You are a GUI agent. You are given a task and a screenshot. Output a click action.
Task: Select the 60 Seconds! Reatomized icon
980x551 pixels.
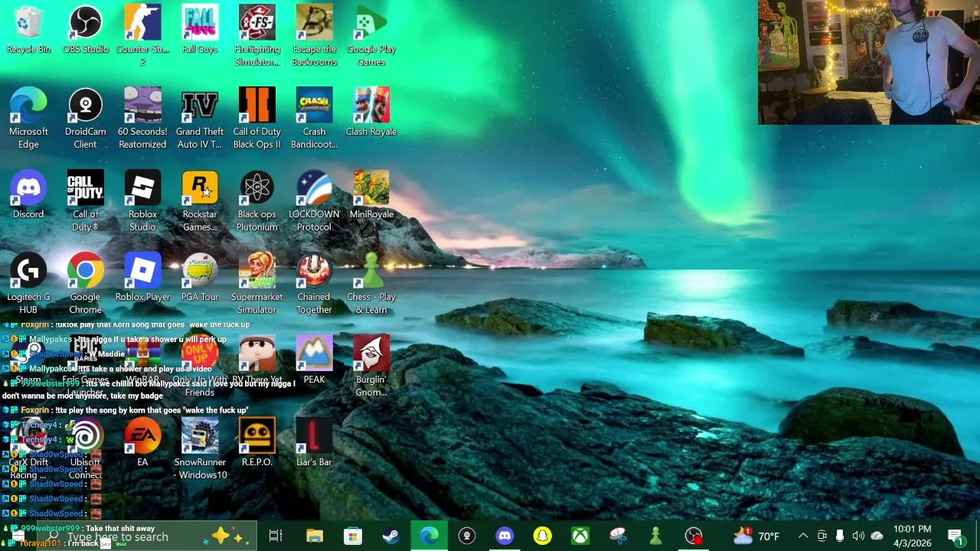point(142,119)
